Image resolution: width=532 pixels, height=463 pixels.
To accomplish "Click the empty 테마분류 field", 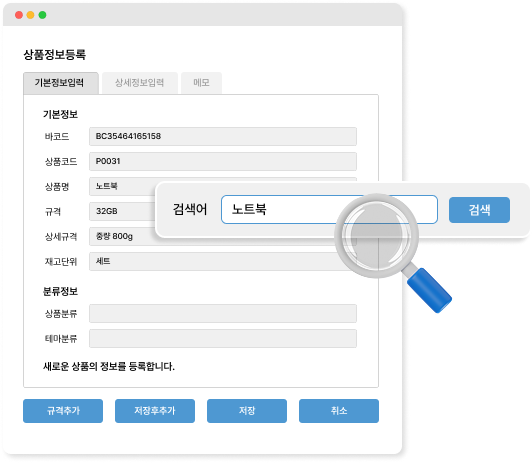I will 223,339.
